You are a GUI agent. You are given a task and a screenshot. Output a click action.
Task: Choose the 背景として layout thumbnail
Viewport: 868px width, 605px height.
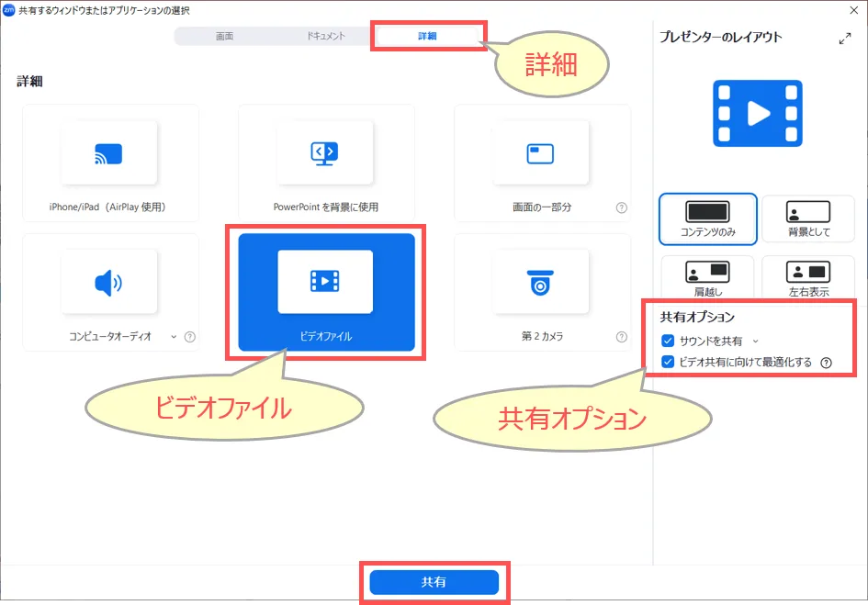point(808,218)
